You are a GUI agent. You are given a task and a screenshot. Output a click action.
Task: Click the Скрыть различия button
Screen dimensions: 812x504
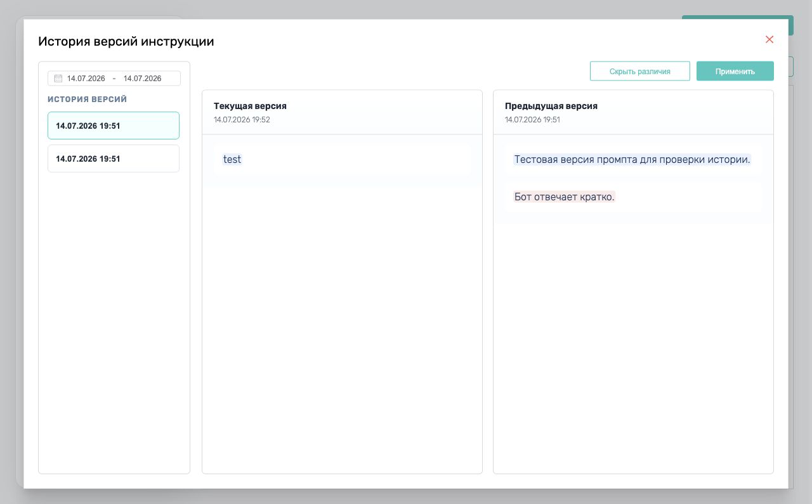(x=640, y=71)
